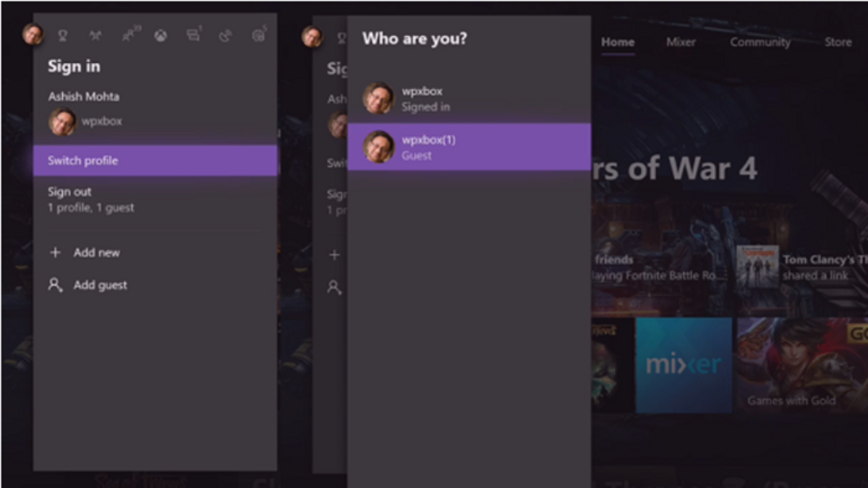Click the Tom Clancy's shared a link text
868x488 pixels.
(825, 267)
